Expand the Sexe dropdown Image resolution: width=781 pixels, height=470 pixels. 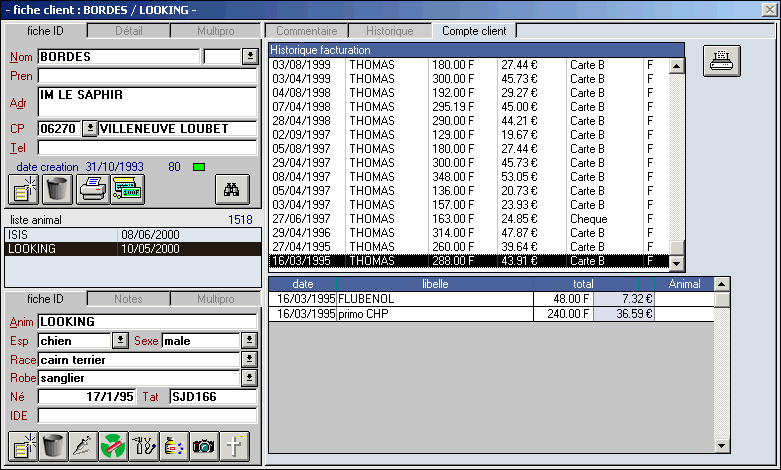[x=249, y=341]
